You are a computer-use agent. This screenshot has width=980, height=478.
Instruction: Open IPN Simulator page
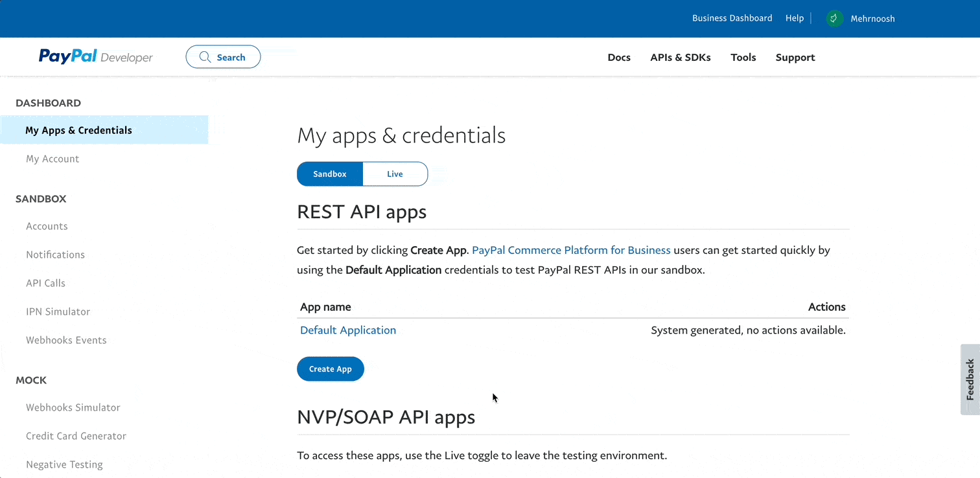click(58, 312)
